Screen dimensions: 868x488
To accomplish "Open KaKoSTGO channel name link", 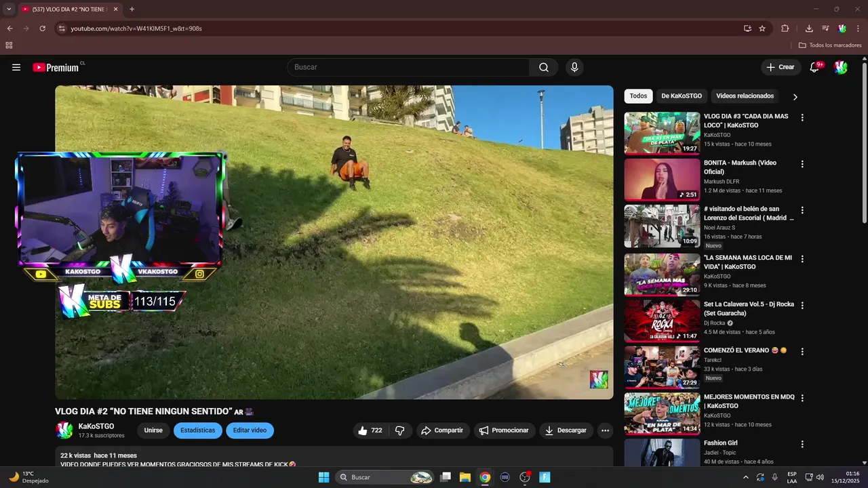I will coord(96,426).
